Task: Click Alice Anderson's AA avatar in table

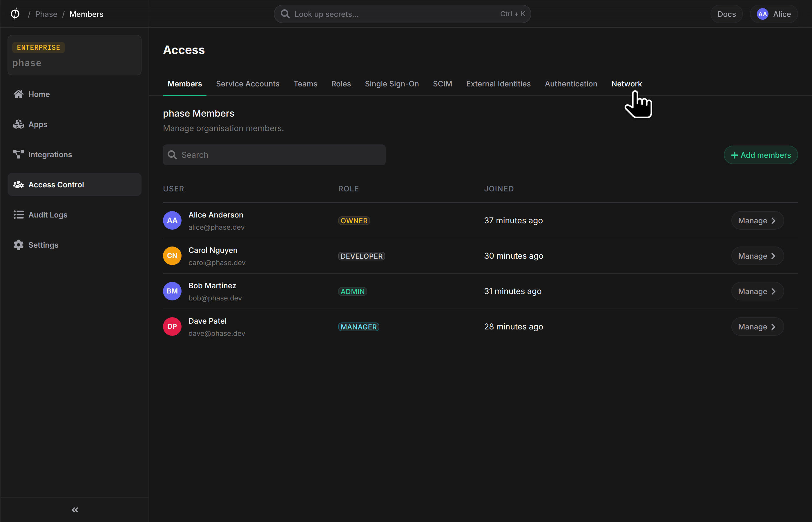Action: pyautogui.click(x=172, y=220)
